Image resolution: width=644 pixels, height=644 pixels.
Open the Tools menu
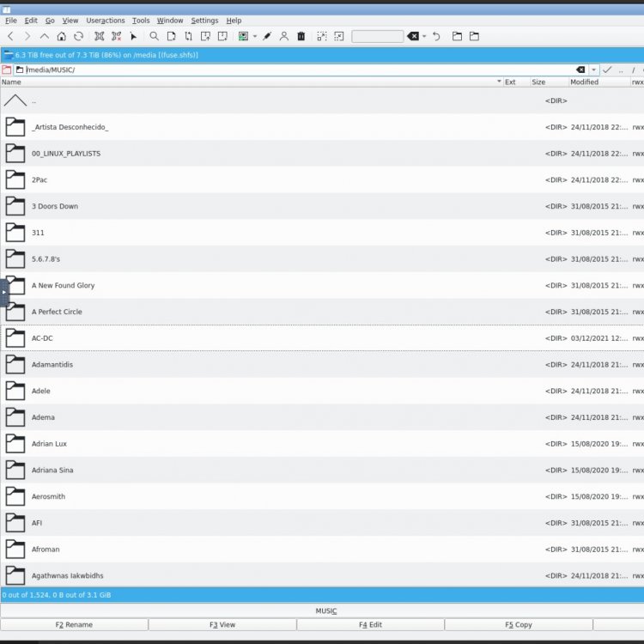pyautogui.click(x=141, y=21)
